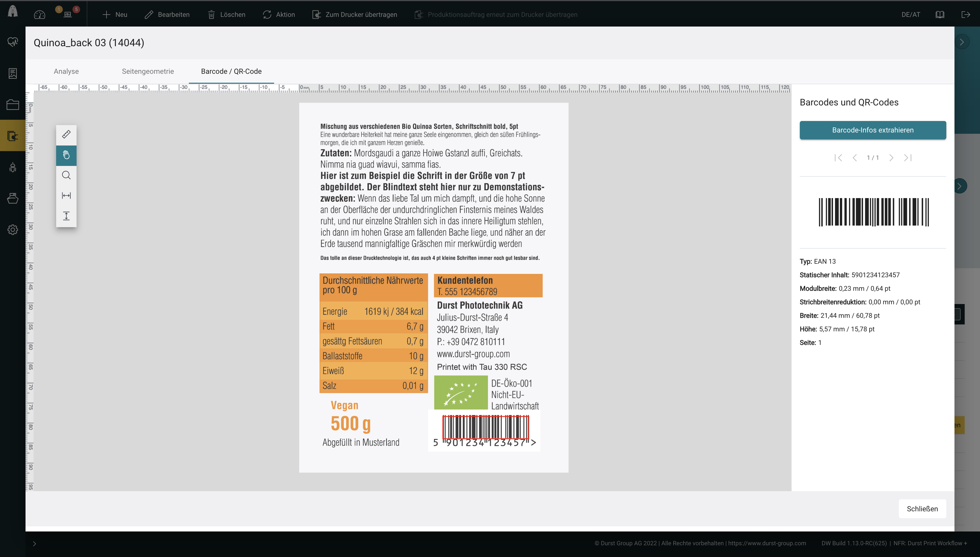Open the bug sidebar icon
Viewport: 980px width, 557px height.
[x=13, y=167]
